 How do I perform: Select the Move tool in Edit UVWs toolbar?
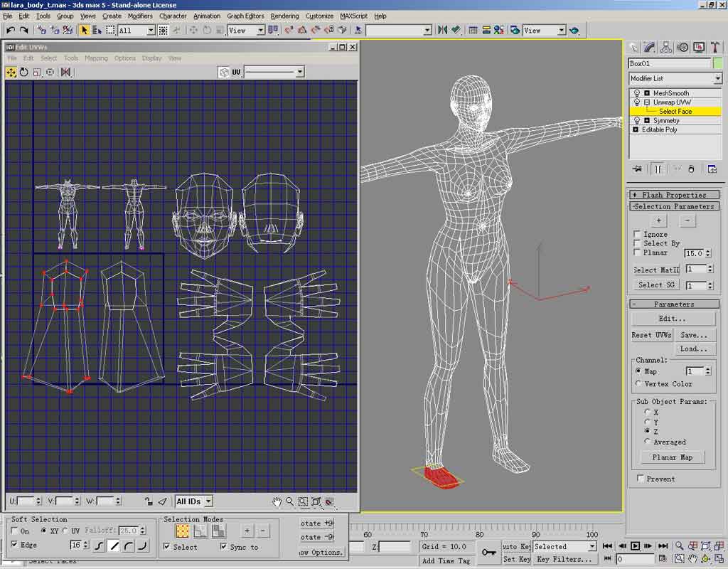coord(11,72)
